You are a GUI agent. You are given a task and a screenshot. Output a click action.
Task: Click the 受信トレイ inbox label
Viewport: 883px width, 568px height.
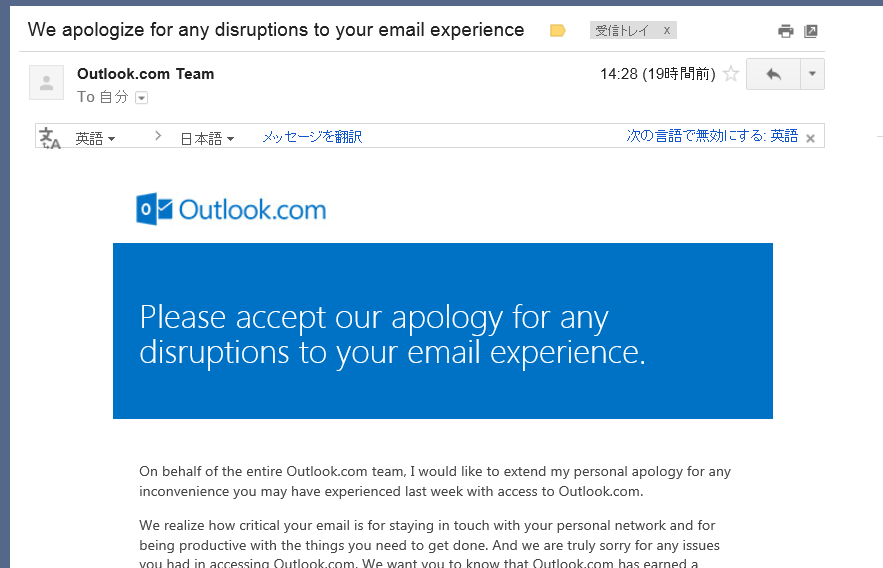(622, 30)
